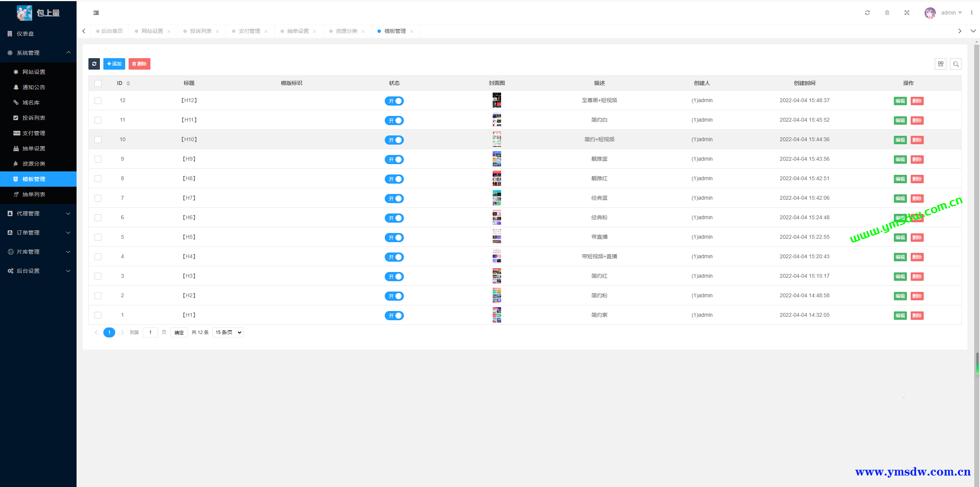Open the 15 条/页 page size dropdown
980x487 pixels.
(228, 332)
